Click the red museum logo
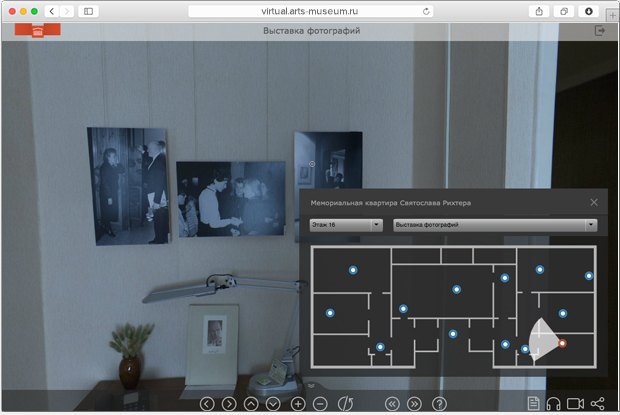 [38, 30]
